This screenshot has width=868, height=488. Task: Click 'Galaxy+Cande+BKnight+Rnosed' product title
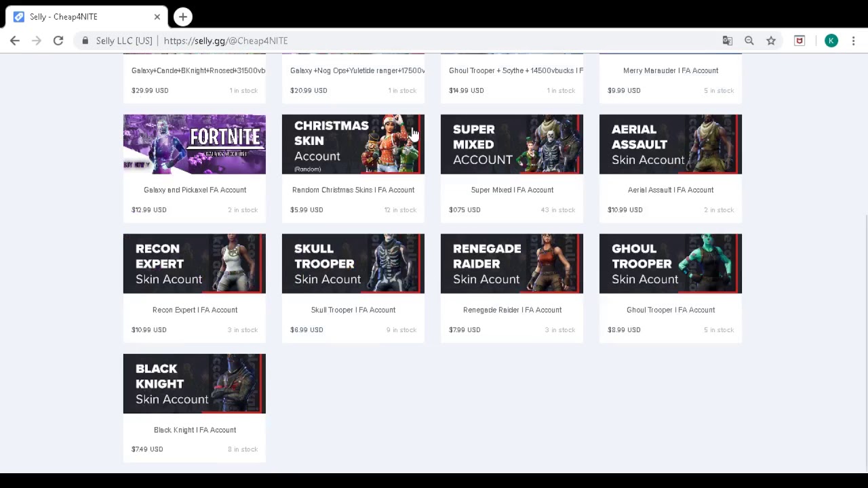pyautogui.click(x=198, y=70)
